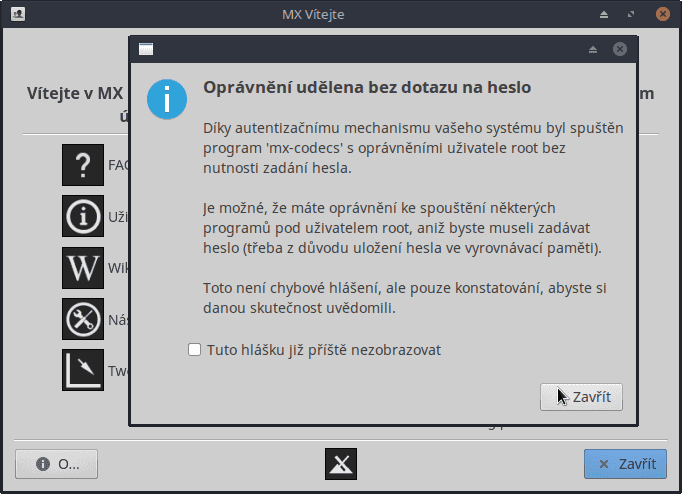The image size is (682, 494).
Task: Open the FAQ question mark icon
Action: click(83, 165)
